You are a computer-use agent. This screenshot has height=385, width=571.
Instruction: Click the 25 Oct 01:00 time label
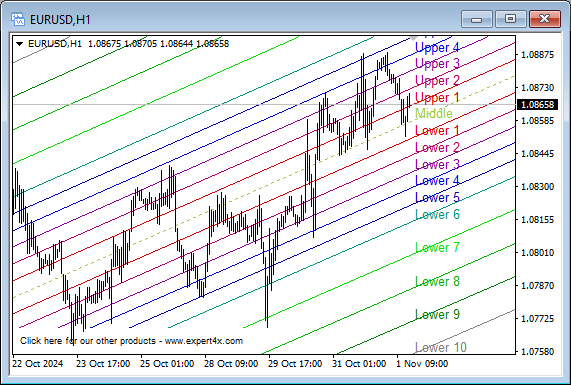pos(167,364)
